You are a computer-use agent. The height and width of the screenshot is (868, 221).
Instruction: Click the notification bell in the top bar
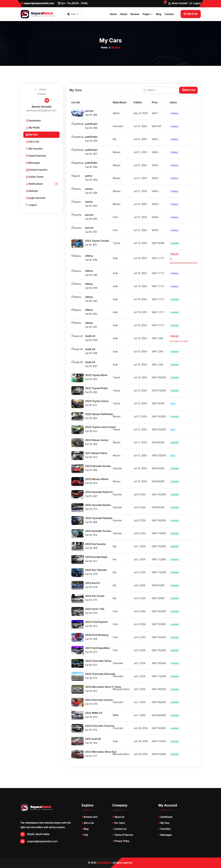164,3
